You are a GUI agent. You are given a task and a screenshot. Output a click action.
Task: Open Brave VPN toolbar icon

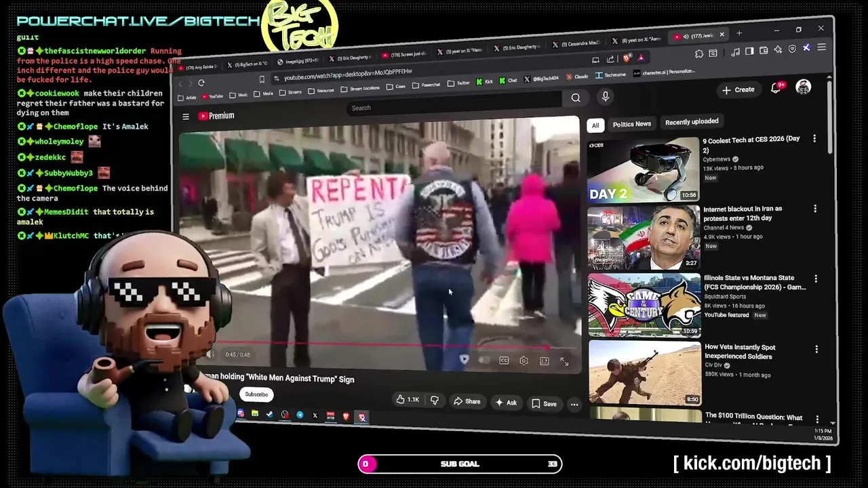793,49
